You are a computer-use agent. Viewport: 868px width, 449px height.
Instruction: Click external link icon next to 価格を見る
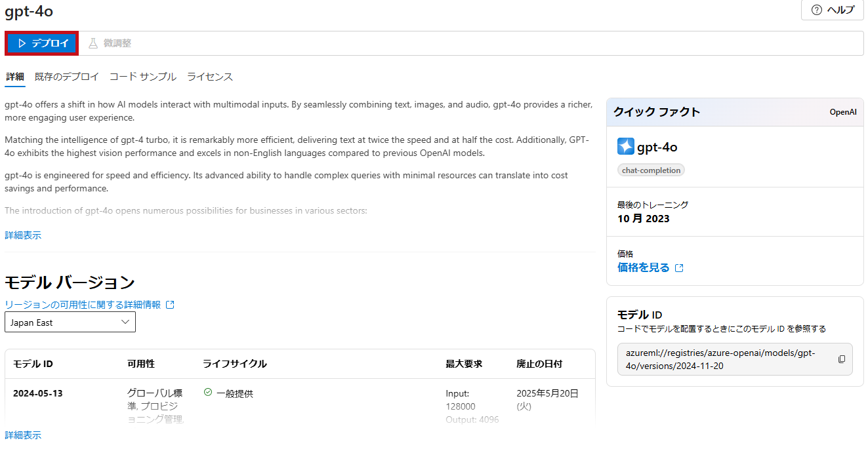(x=679, y=268)
